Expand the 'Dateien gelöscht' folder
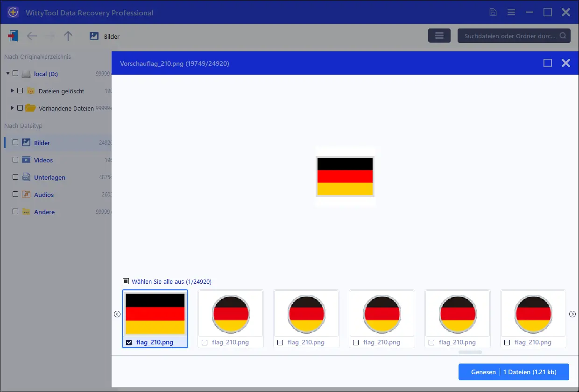Screen dimensions: 579x392 tap(13, 91)
